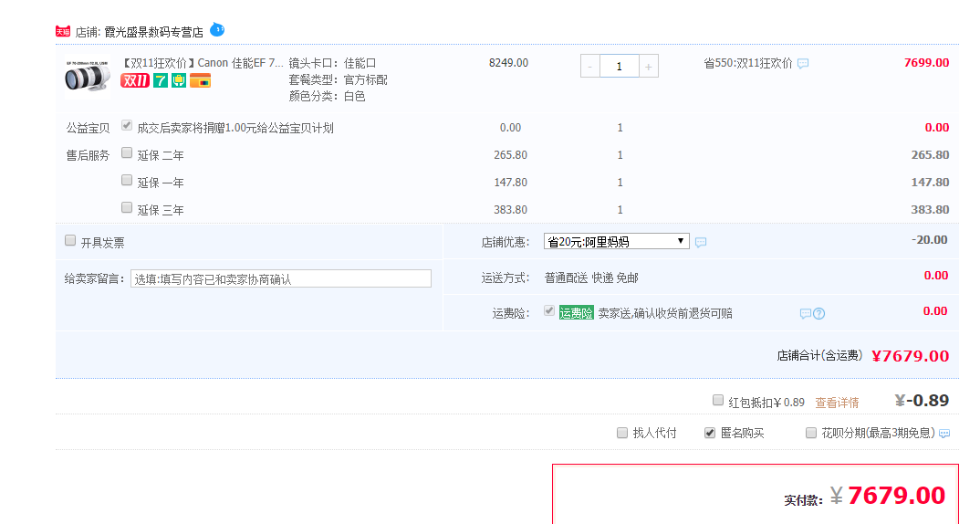Open the 省20元:阿里妈妈 store discount dropdown
Image resolution: width=980 pixels, height=524 pixels.
pos(616,241)
